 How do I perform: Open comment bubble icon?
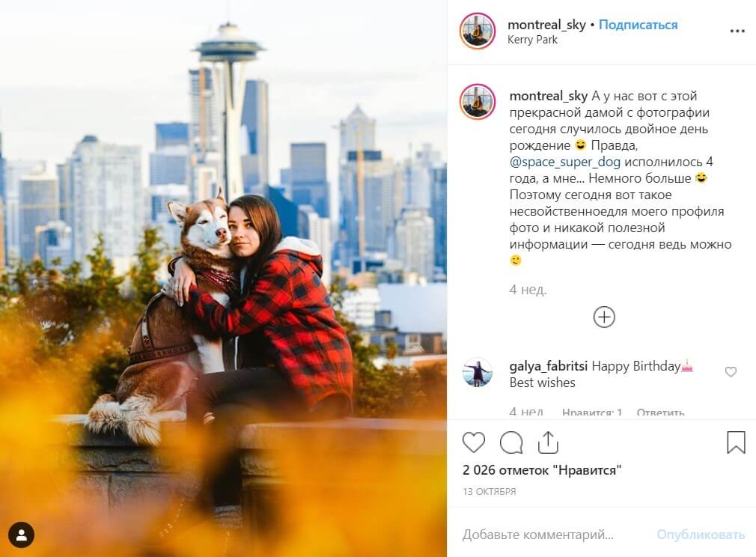click(x=511, y=442)
